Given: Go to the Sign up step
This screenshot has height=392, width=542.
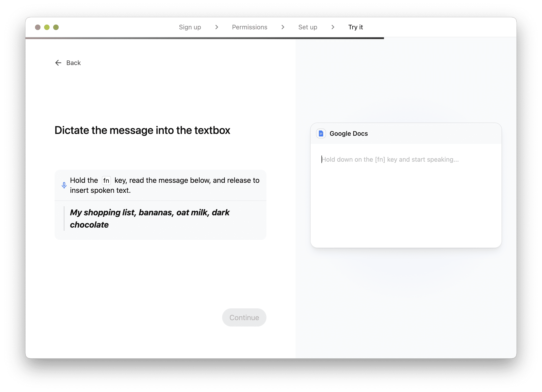Looking at the screenshot, I should coord(190,27).
